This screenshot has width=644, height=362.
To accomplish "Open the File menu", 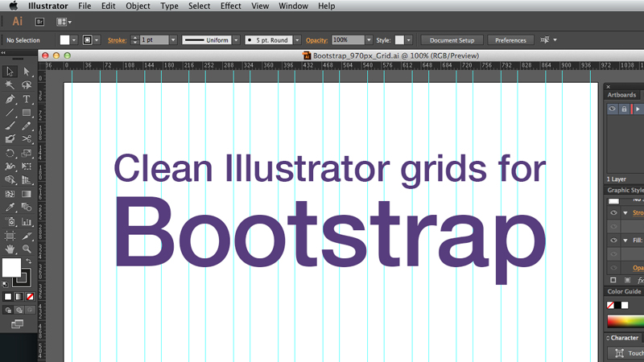I will click(x=85, y=6).
